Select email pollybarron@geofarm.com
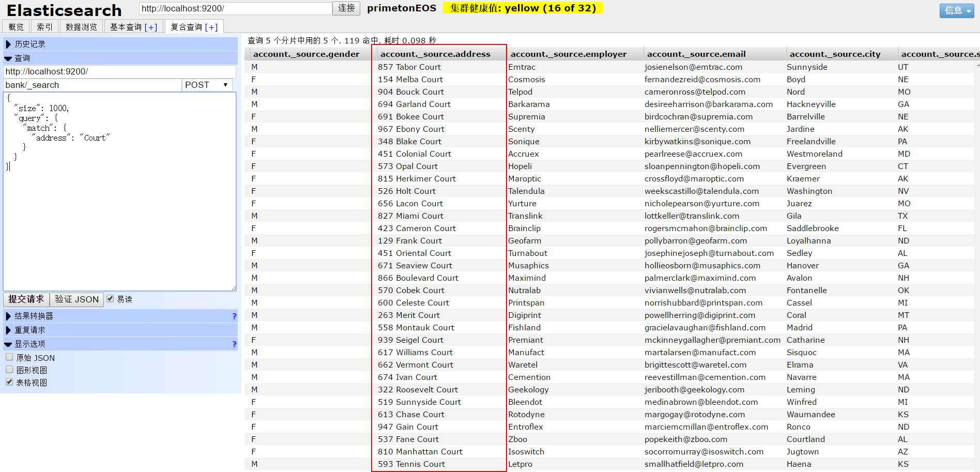 coord(696,241)
